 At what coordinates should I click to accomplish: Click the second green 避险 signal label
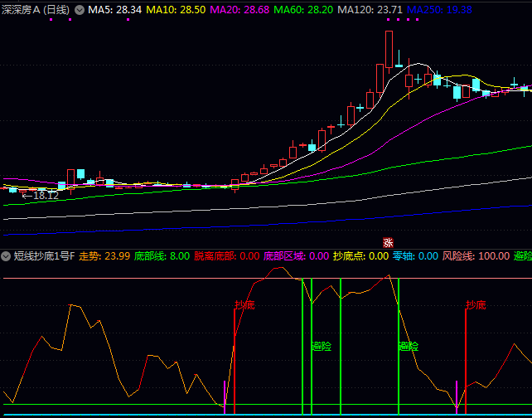coord(408,346)
